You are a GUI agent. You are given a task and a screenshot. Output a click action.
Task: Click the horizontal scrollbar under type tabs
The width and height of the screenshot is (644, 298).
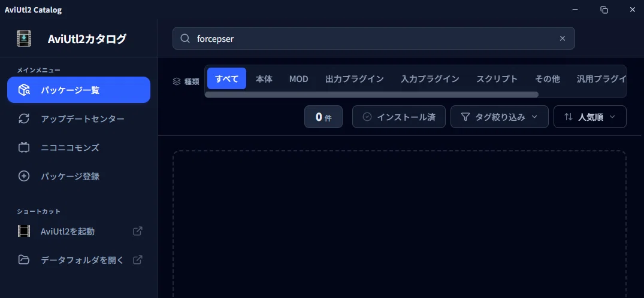371,95
